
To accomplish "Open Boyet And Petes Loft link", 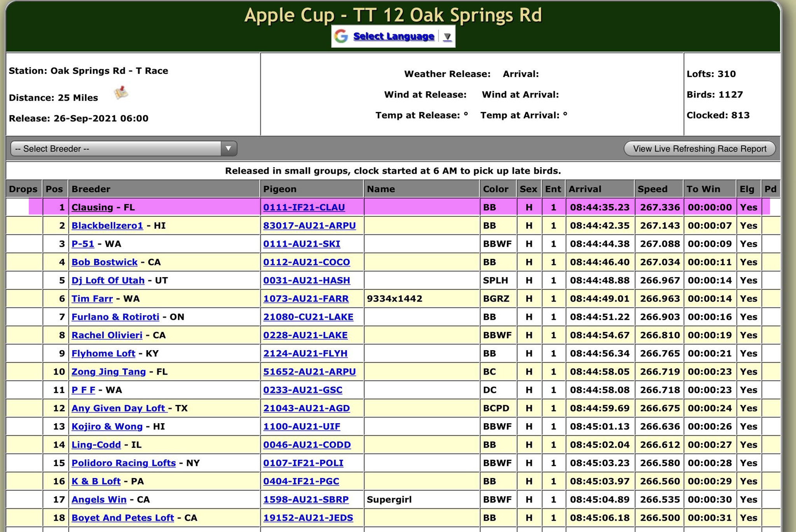I will 122,518.
